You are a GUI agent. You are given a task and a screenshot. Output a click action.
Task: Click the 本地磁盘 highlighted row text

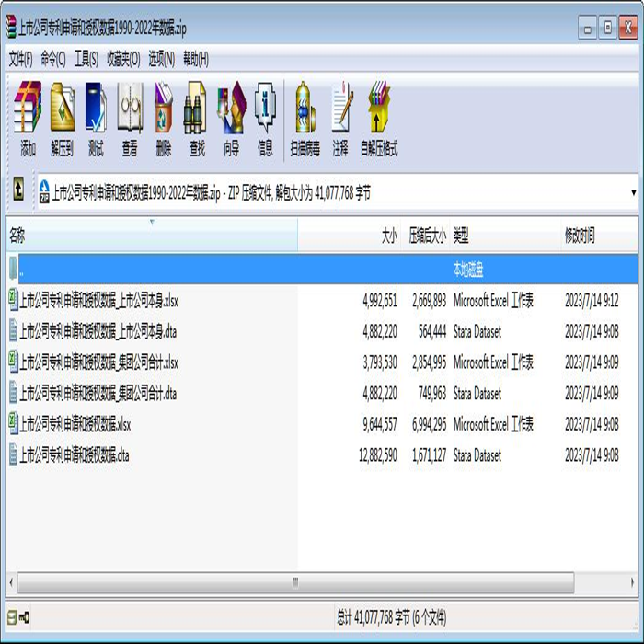point(468,269)
